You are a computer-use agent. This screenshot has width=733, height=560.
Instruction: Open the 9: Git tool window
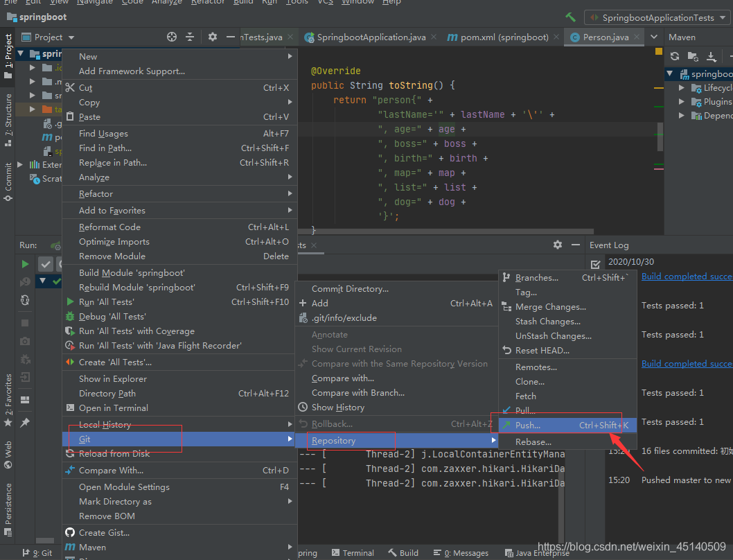(37, 553)
